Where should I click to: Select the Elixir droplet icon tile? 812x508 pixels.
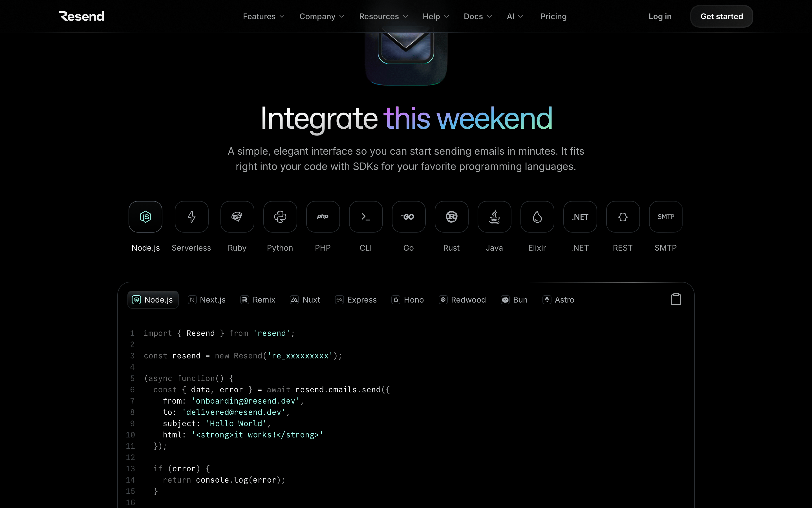pos(537,217)
